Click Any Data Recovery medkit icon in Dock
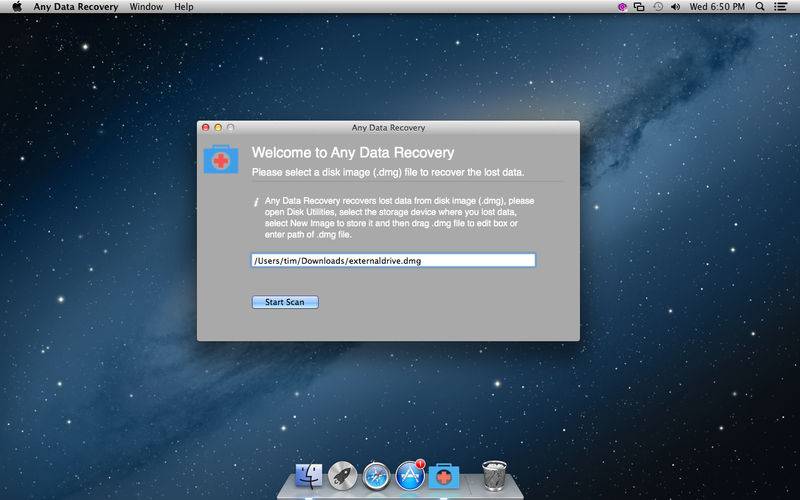The height and width of the screenshot is (500, 800). click(444, 477)
